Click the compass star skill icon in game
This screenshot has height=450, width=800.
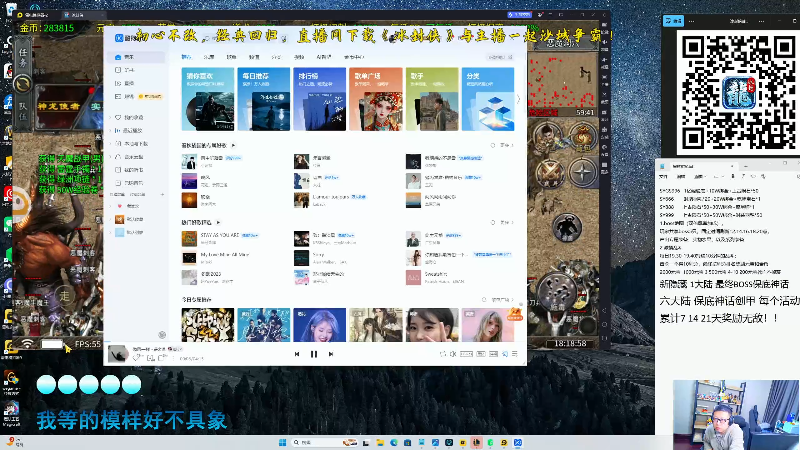point(582,172)
